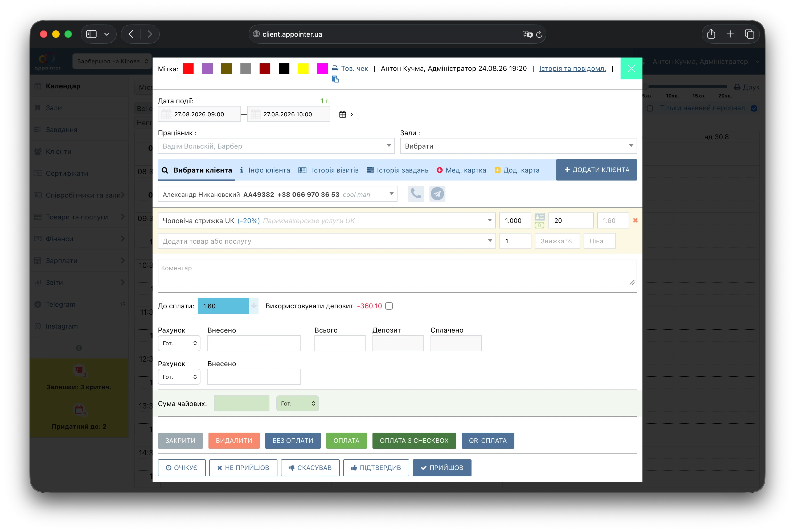Call the client using the phone icon
The height and width of the screenshot is (532, 795).
(x=416, y=194)
